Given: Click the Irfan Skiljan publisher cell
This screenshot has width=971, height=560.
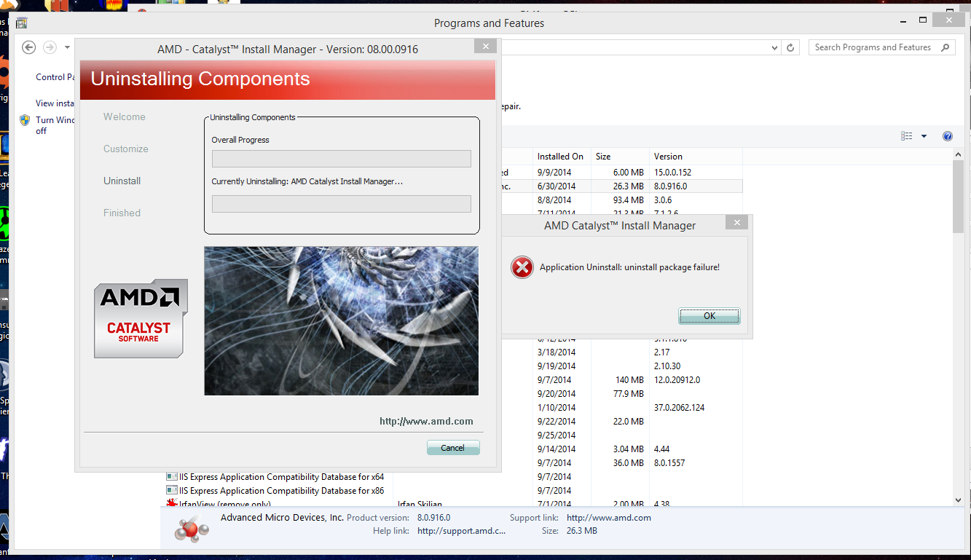Looking at the screenshot, I should coord(420,504).
